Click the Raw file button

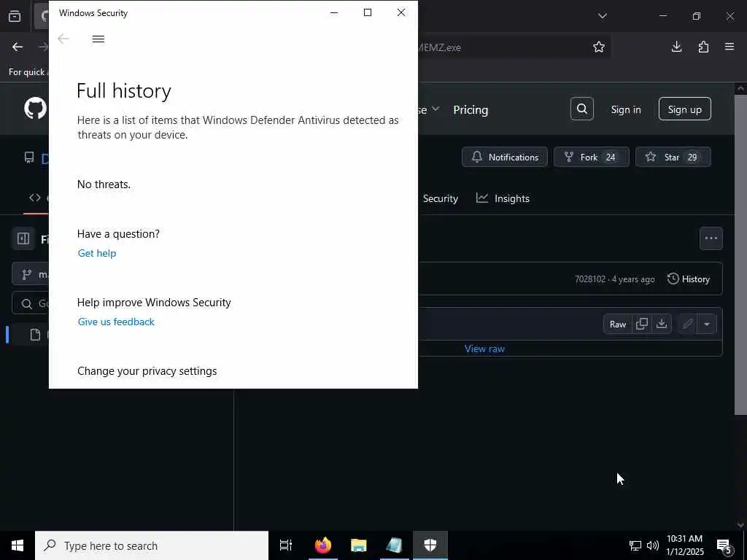pyautogui.click(x=617, y=324)
